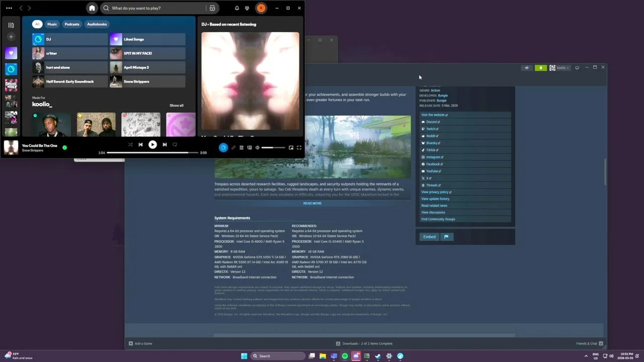Open Steam Friends & Chat

(590, 343)
